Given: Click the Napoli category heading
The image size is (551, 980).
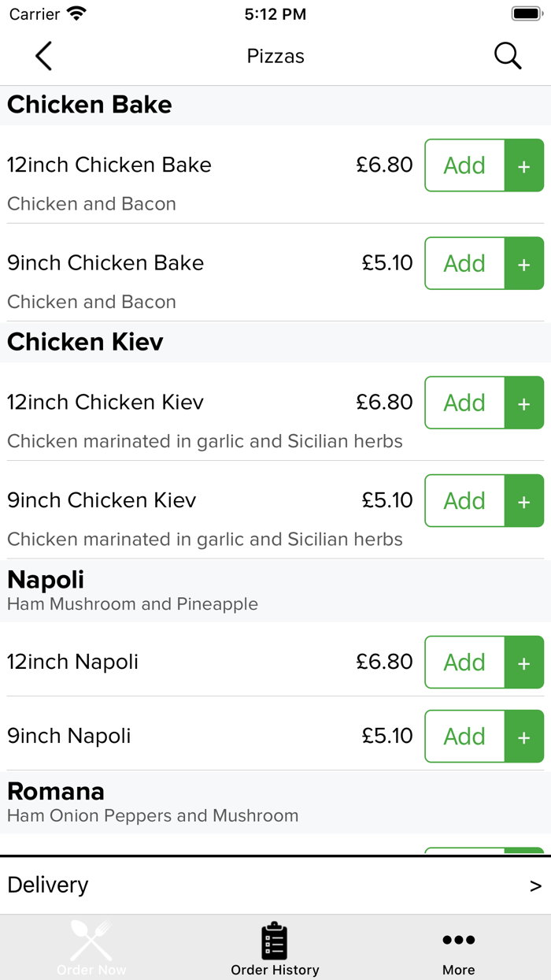Looking at the screenshot, I should 46,580.
